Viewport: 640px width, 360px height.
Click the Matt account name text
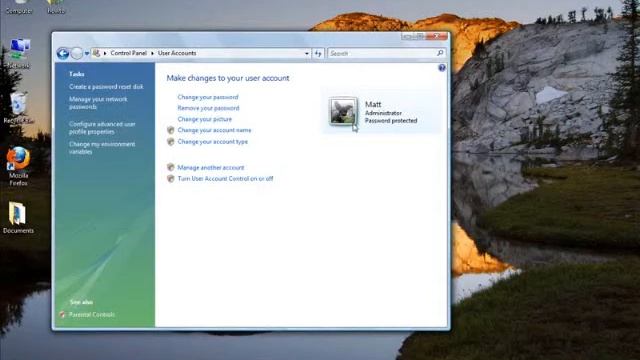[373, 104]
